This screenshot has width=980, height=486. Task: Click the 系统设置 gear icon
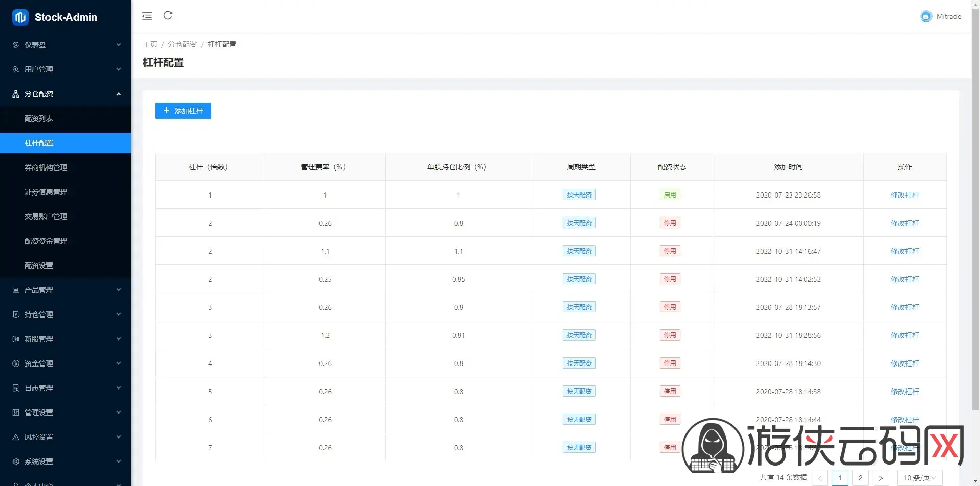(x=16, y=461)
